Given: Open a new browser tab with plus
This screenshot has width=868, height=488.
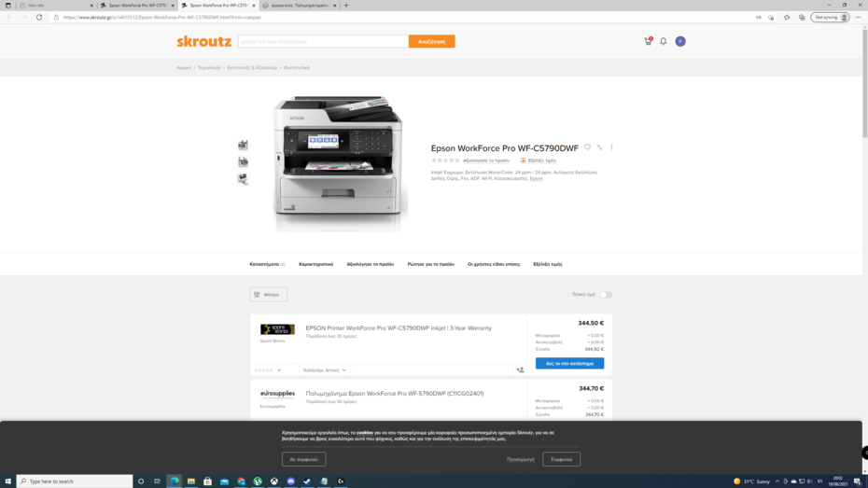Looking at the screenshot, I should tap(346, 5).
